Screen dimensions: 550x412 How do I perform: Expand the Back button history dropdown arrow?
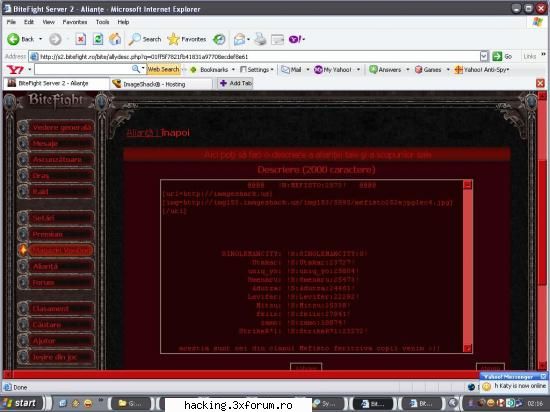[x=40, y=39]
